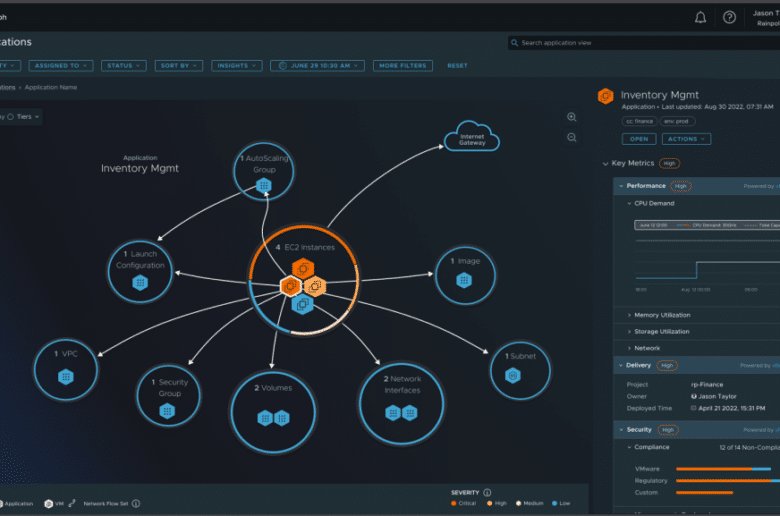780x516 pixels.
Task: Click the Custom compliance bar
Action: click(704, 493)
